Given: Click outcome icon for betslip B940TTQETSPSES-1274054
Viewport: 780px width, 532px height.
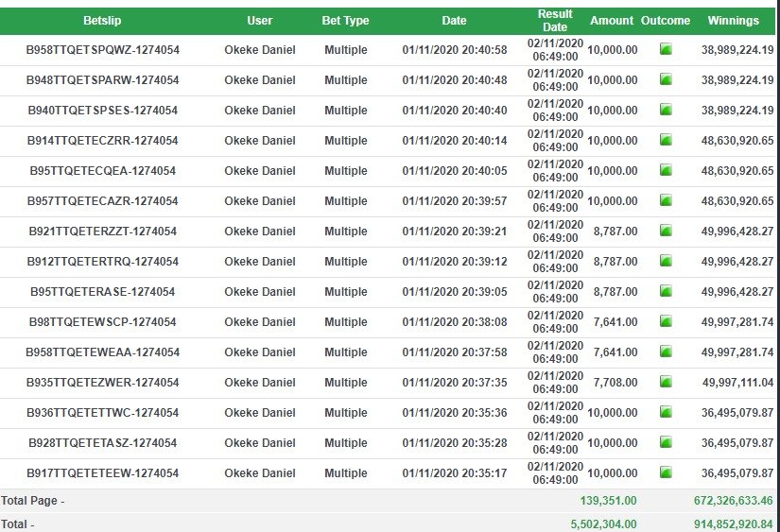Looking at the screenshot, I should [x=666, y=110].
